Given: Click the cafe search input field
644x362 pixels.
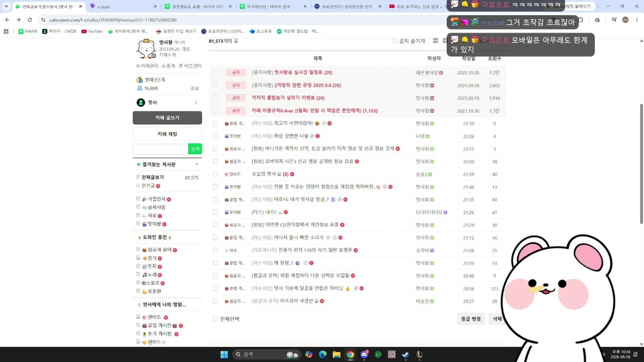Looking at the screenshot, I should click(x=160, y=149).
